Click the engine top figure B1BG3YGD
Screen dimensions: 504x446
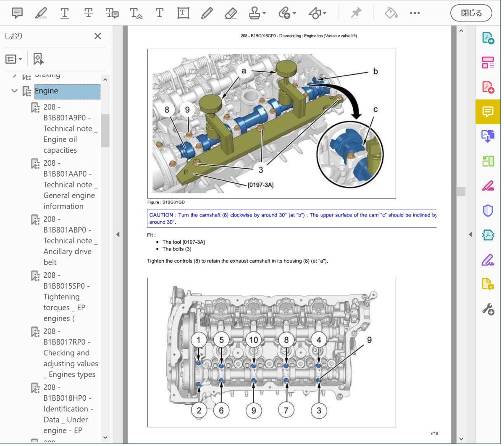point(271,123)
